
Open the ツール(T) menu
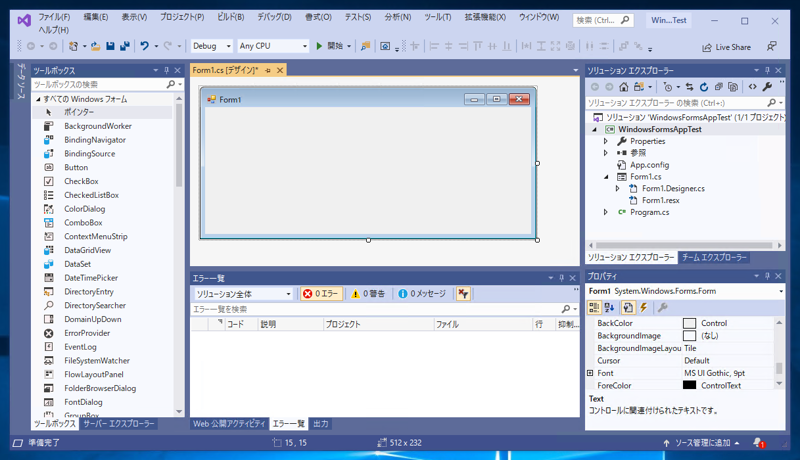click(438, 17)
